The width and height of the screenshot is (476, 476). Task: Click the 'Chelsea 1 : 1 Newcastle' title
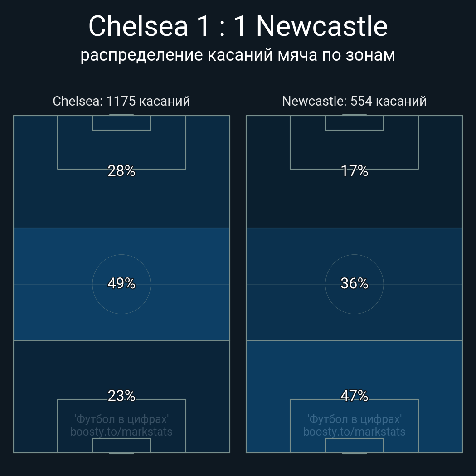(x=238, y=26)
